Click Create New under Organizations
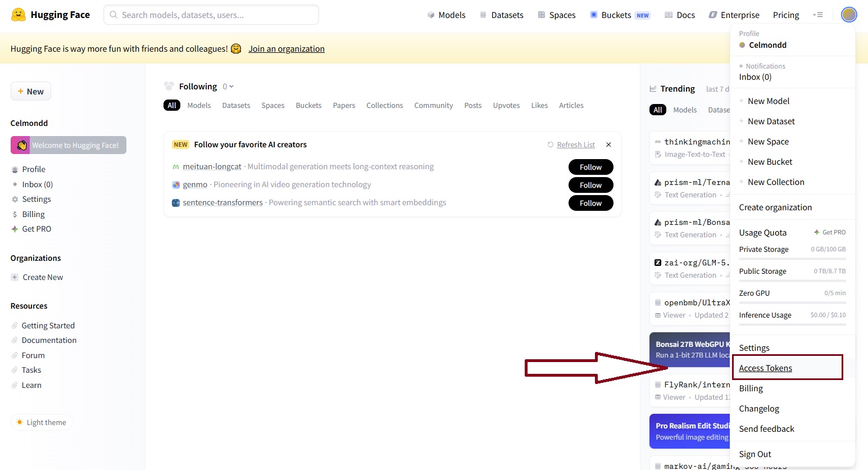 click(42, 277)
